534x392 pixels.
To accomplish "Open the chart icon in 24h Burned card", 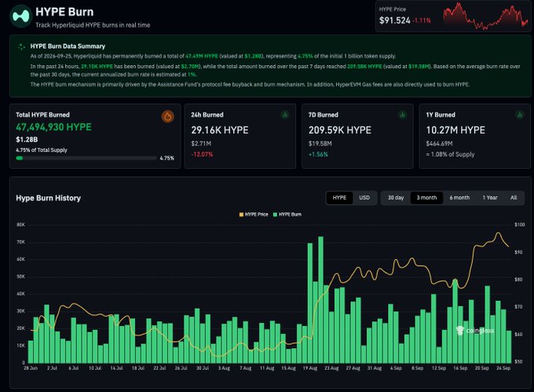I will 285,115.
